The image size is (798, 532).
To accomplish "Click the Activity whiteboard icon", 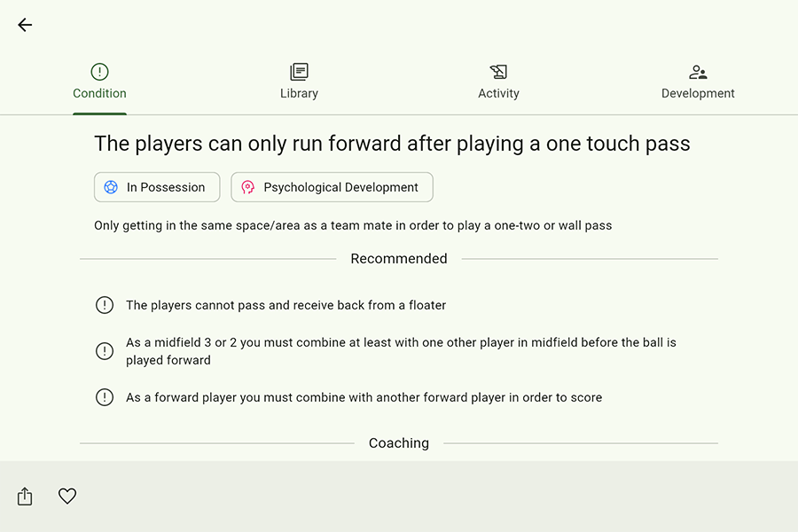I will click(498, 72).
